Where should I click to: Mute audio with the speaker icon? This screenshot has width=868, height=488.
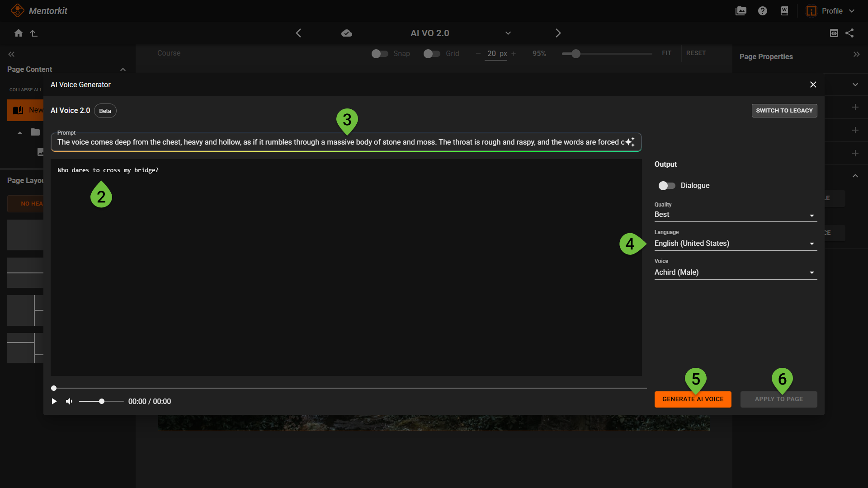[x=69, y=401]
